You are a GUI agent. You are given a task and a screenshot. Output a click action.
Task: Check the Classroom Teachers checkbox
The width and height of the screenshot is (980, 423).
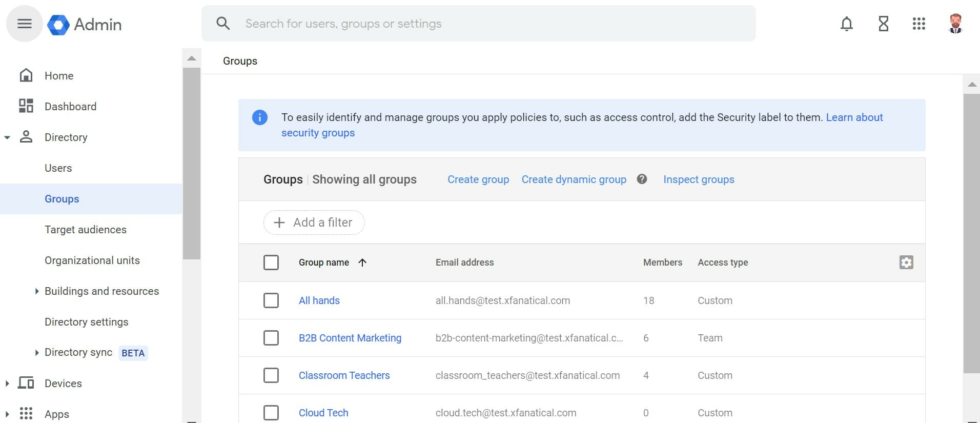click(271, 375)
